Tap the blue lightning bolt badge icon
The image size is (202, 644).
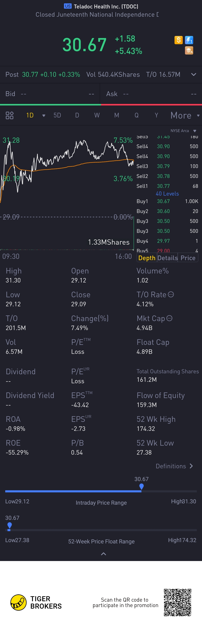(189, 40)
